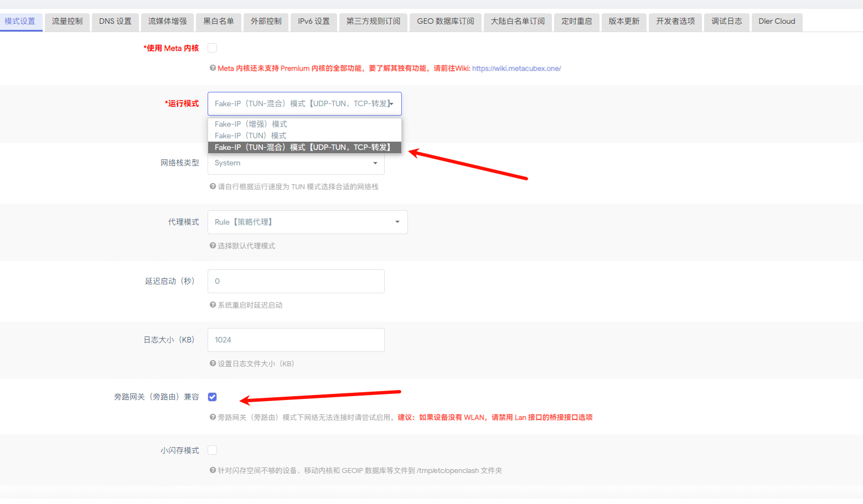Select Fake-IP（增强）模式 option
Image resolution: width=863 pixels, height=504 pixels.
(x=251, y=124)
